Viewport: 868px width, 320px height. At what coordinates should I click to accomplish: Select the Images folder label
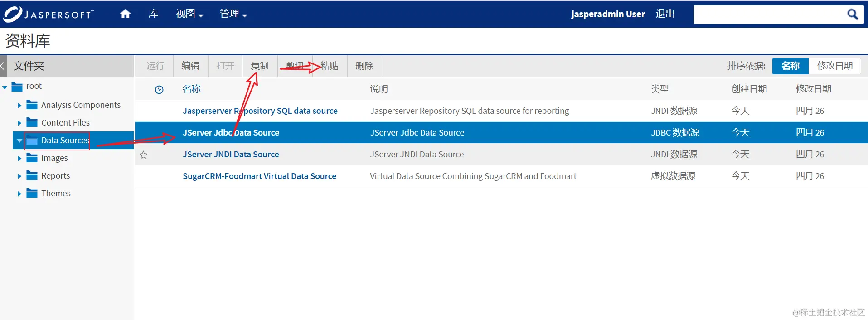click(x=54, y=158)
